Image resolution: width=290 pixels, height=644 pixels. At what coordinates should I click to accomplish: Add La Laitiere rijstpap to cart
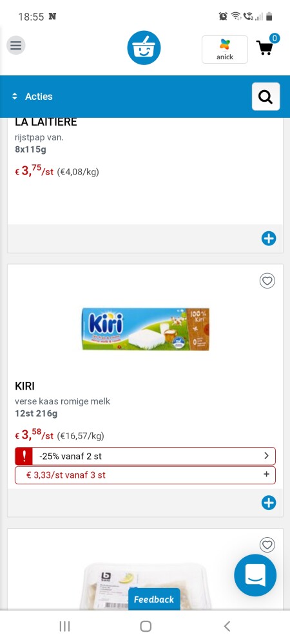(x=269, y=239)
